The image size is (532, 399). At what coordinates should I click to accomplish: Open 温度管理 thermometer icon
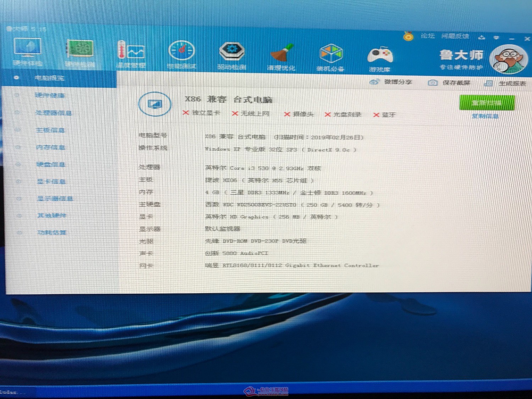[x=131, y=50]
